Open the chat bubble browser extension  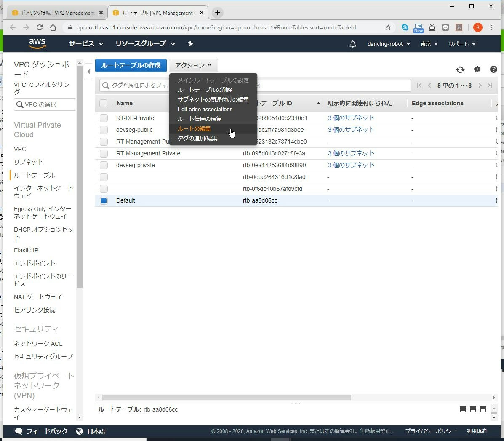[445, 28]
